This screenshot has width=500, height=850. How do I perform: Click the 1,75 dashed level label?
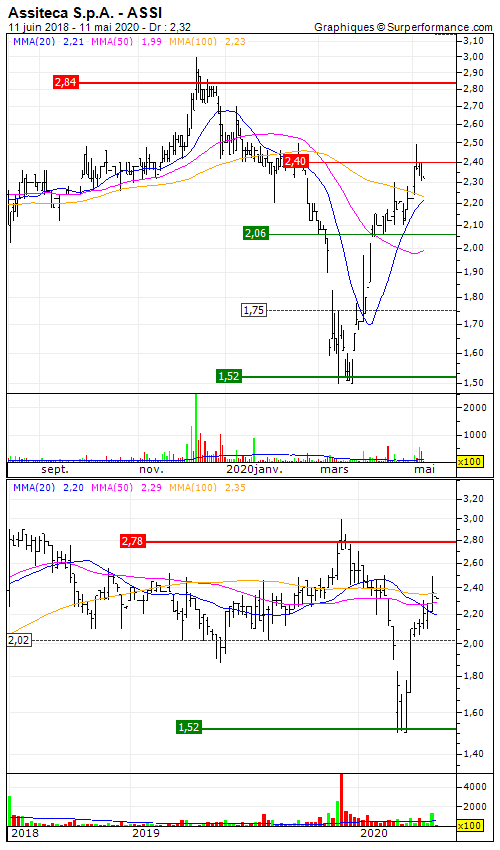(x=254, y=310)
